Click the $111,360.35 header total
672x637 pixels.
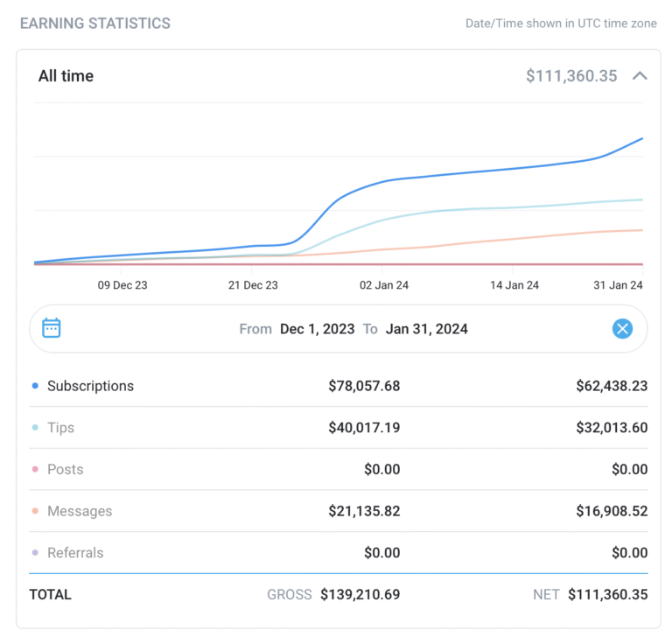click(x=571, y=76)
